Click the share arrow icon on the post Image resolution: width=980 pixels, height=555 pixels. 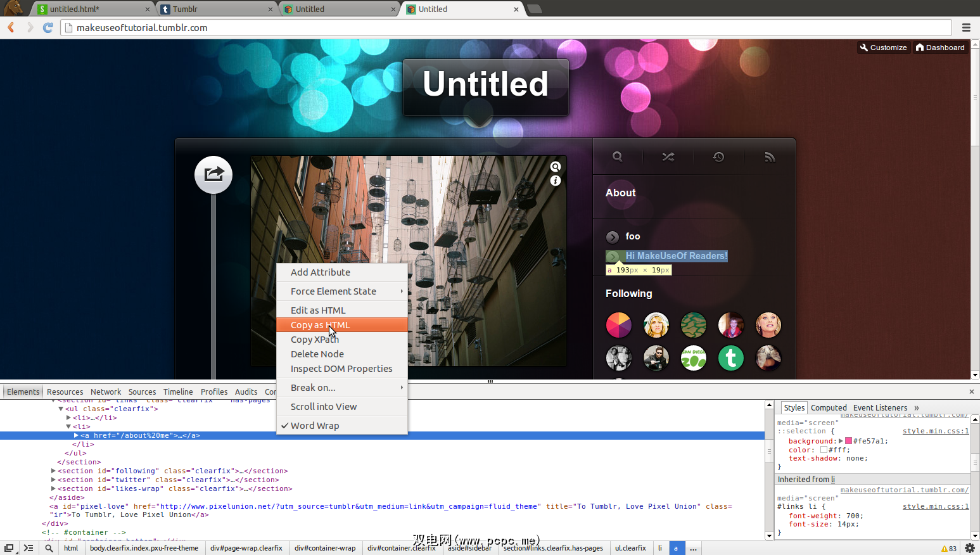(x=213, y=175)
